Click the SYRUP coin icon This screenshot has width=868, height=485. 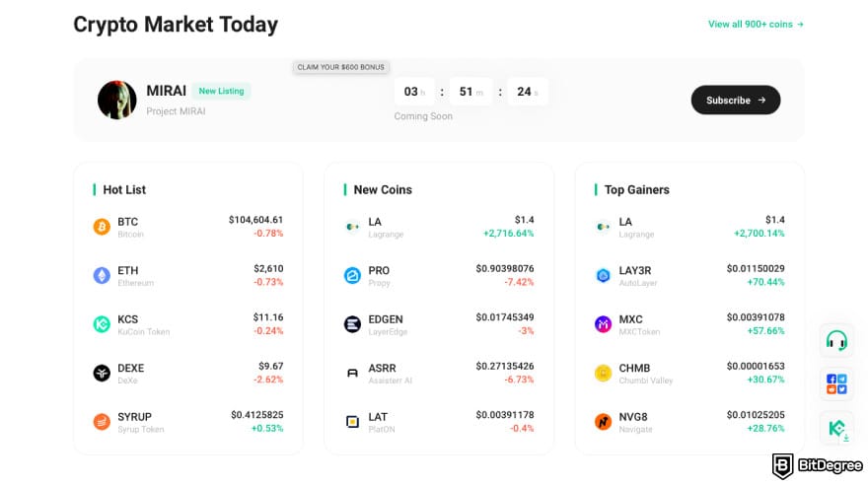point(102,421)
